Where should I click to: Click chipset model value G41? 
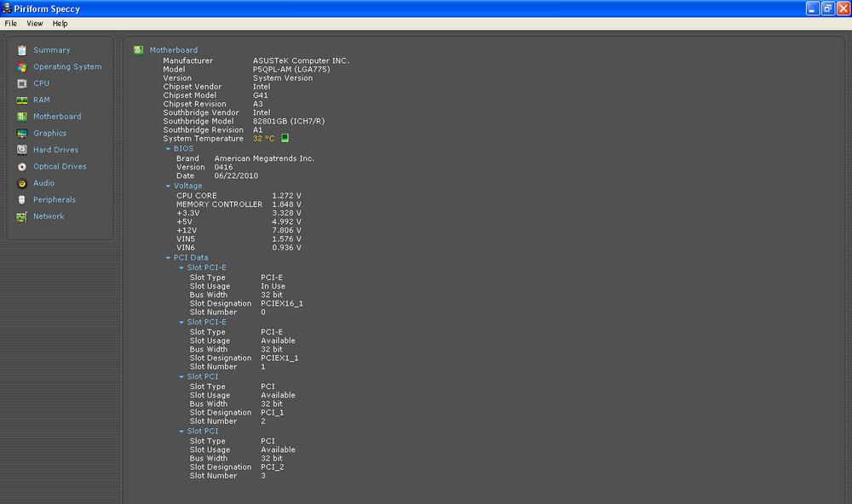tap(260, 95)
